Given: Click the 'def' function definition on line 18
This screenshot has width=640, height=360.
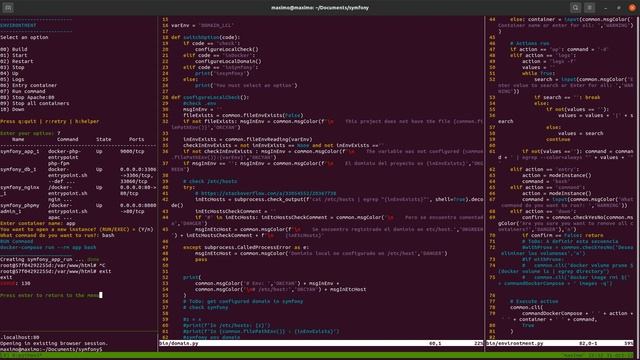Looking at the screenshot, I should (205, 37).
